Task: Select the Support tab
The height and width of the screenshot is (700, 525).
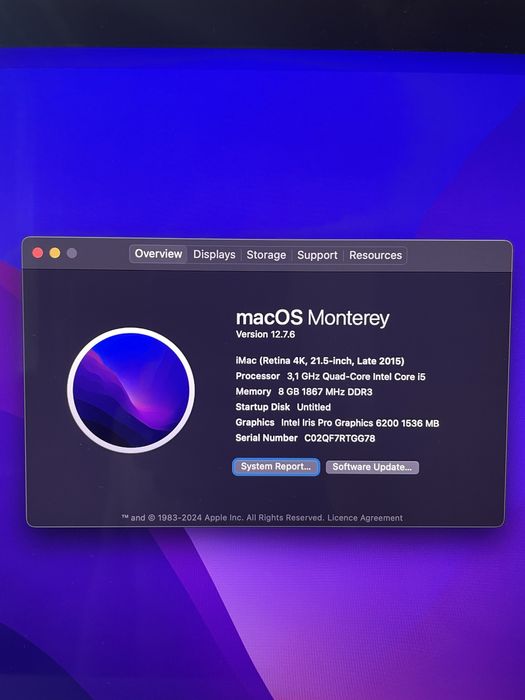Action: pyautogui.click(x=317, y=255)
